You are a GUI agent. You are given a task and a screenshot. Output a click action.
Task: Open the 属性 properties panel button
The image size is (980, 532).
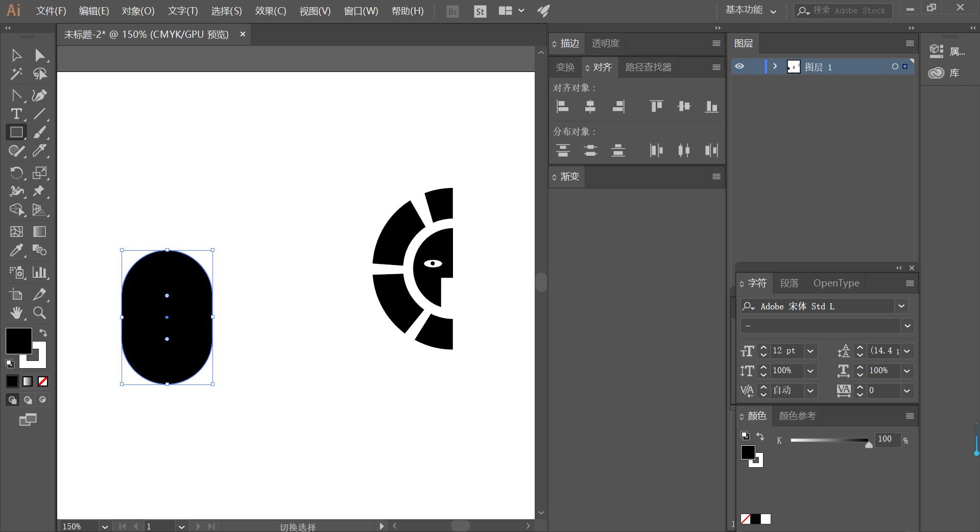(x=947, y=51)
